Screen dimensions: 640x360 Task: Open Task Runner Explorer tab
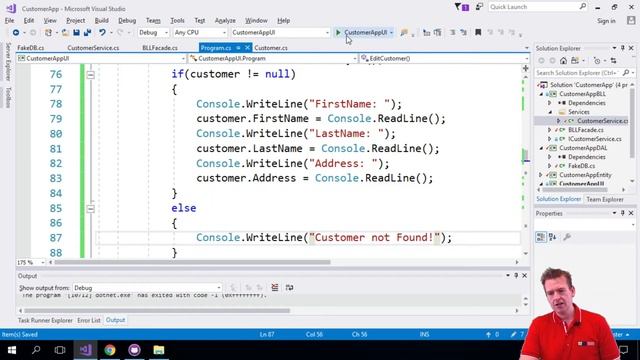[x=45, y=320]
